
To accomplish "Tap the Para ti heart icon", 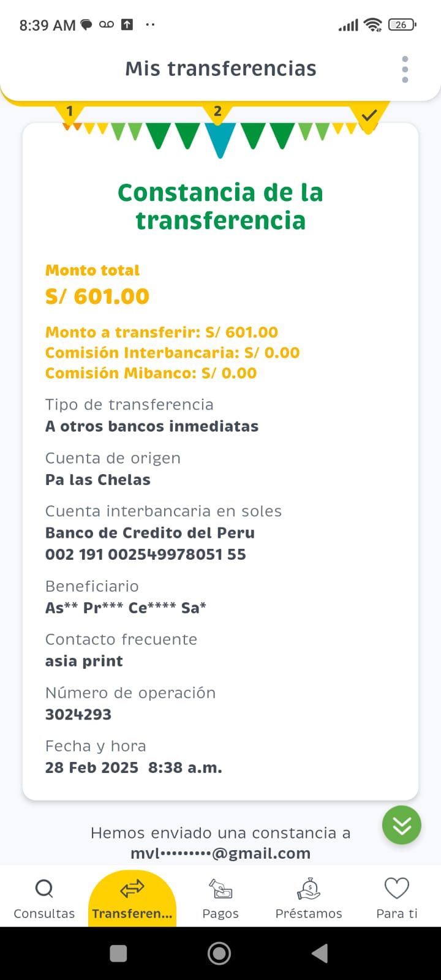I will (396, 888).
